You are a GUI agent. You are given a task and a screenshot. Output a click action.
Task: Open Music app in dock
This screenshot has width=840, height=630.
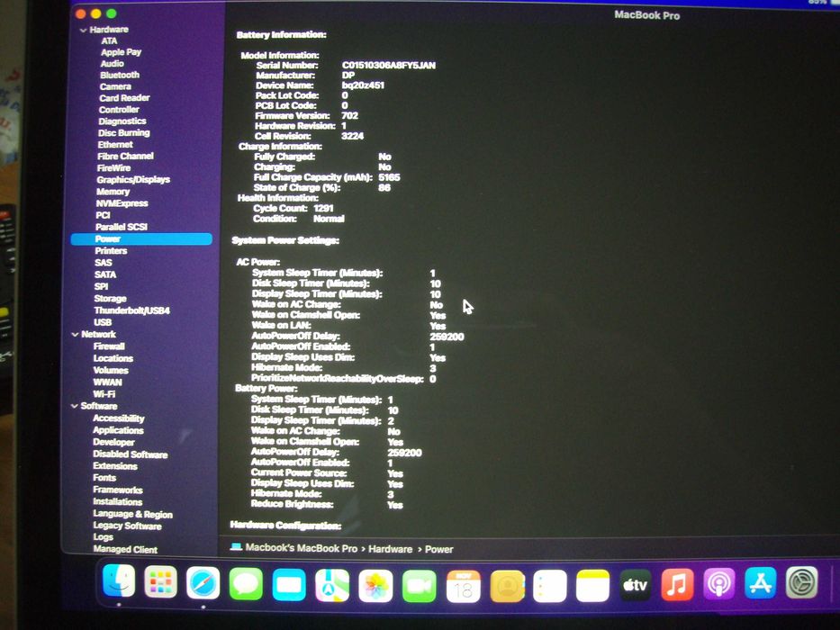pyautogui.click(x=677, y=584)
